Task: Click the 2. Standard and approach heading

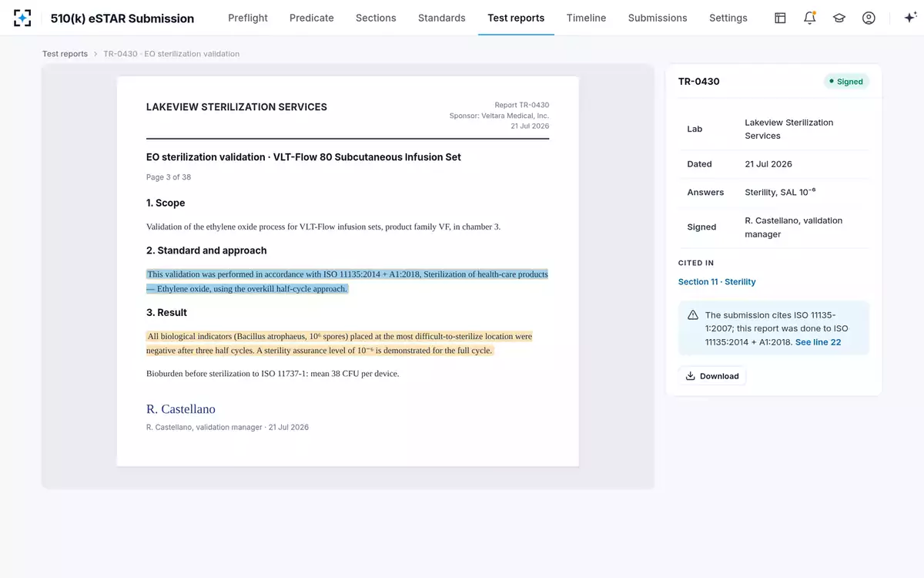Action: pos(206,250)
